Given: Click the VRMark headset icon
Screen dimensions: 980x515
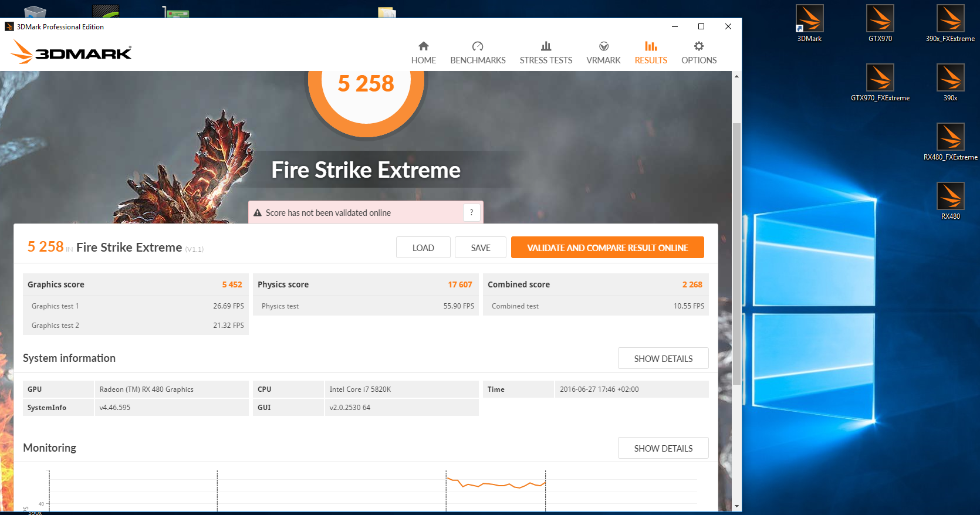Looking at the screenshot, I should tap(604, 46).
